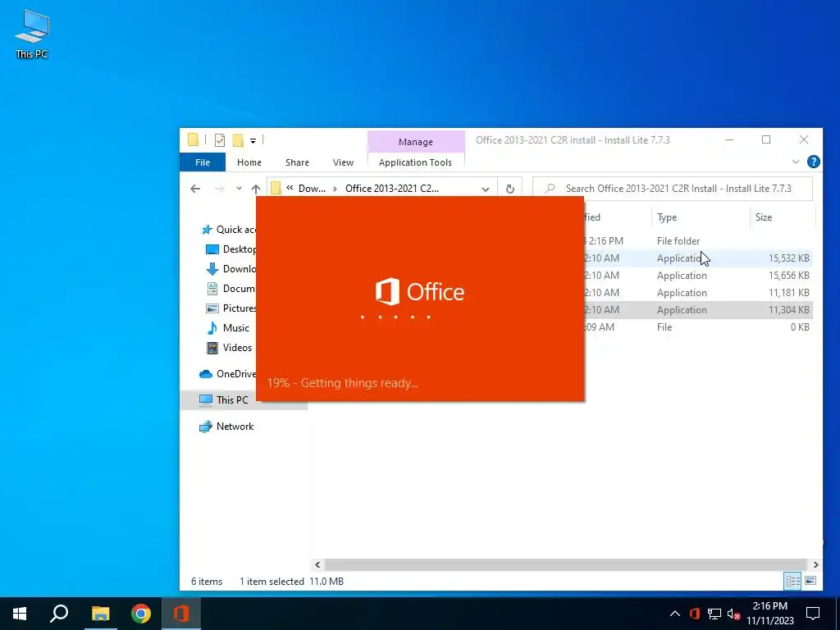Click Office icon in system tray
The width and height of the screenshot is (840, 630).
pyautogui.click(x=695, y=614)
